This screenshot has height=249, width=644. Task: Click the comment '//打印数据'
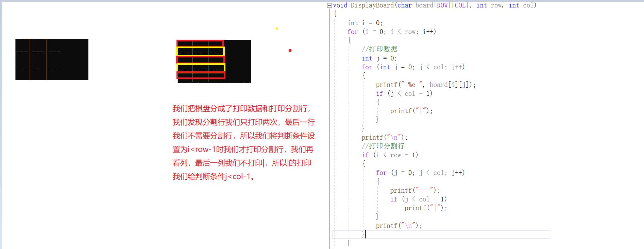click(x=379, y=49)
